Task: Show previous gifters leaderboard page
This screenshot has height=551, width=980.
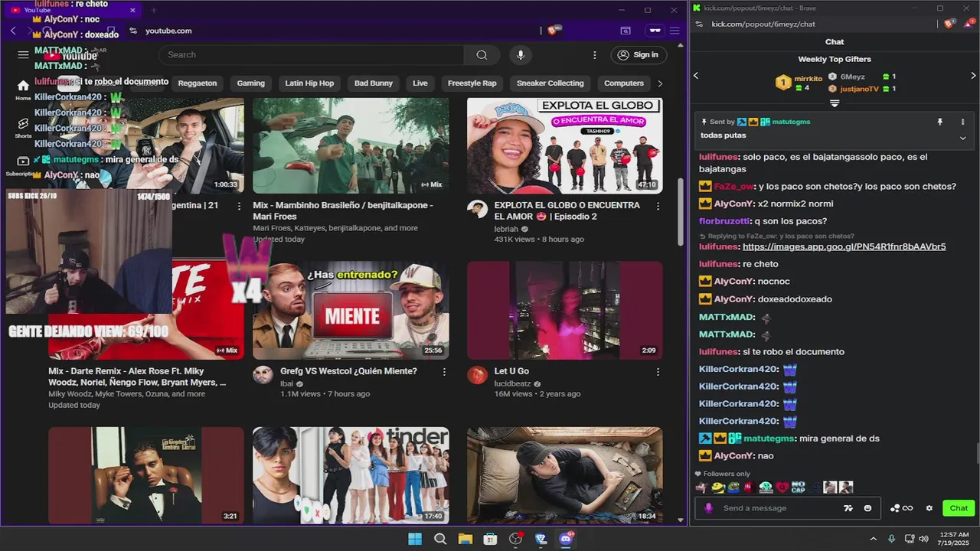Action: (x=696, y=76)
